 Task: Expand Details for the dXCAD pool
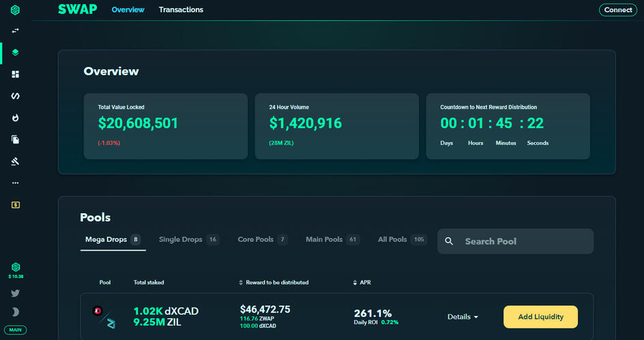point(463,317)
